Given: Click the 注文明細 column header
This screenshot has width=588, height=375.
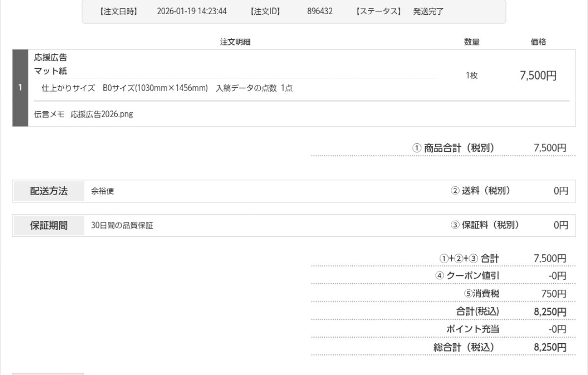Looking at the screenshot, I should click(235, 43).
